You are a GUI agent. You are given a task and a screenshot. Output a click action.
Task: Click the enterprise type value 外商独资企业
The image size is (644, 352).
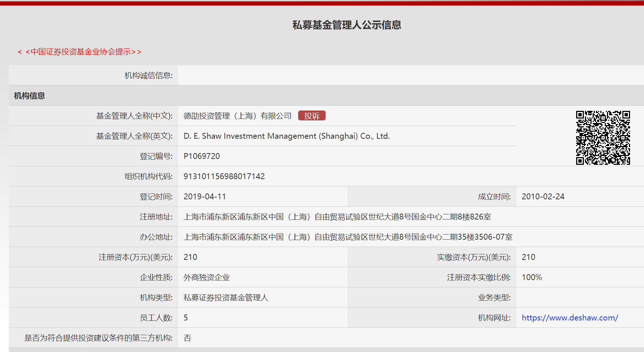point(206,277)
